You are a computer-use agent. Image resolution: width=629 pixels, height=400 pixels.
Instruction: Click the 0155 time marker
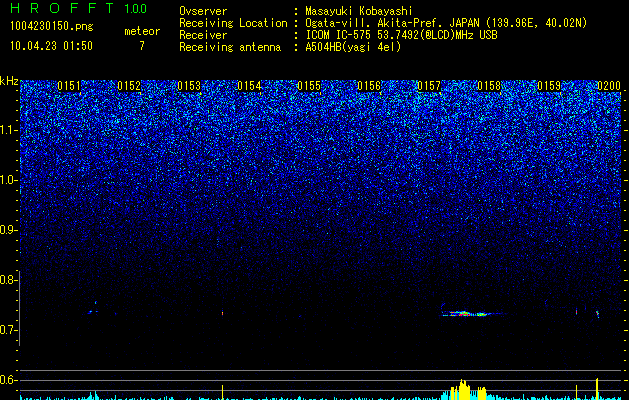309,86
